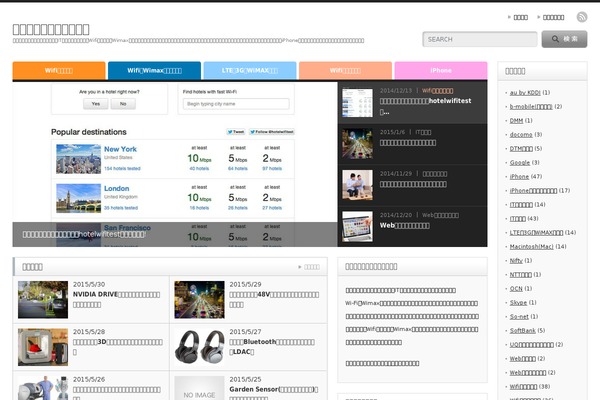The image size is (600, 400).
Task: Click the New York destination link
Action: tap(120, 149)
